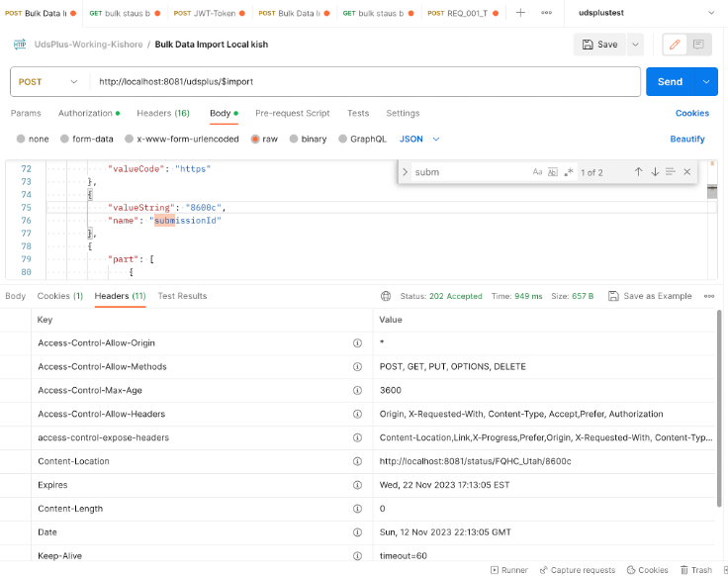Show info for Access-Control-Allow-Origin header
The height and width of the screenshot is (576, 728).
357,343
